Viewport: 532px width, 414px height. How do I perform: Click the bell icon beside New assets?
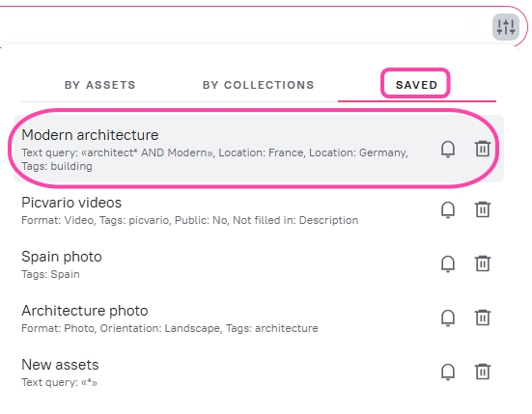(448, 372)
